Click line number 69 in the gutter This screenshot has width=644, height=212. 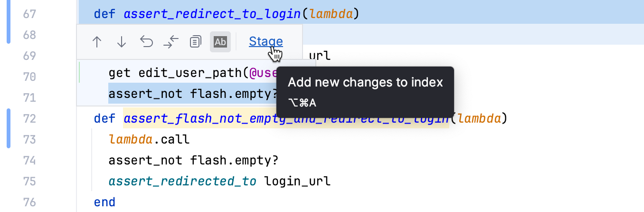point(29,56)
